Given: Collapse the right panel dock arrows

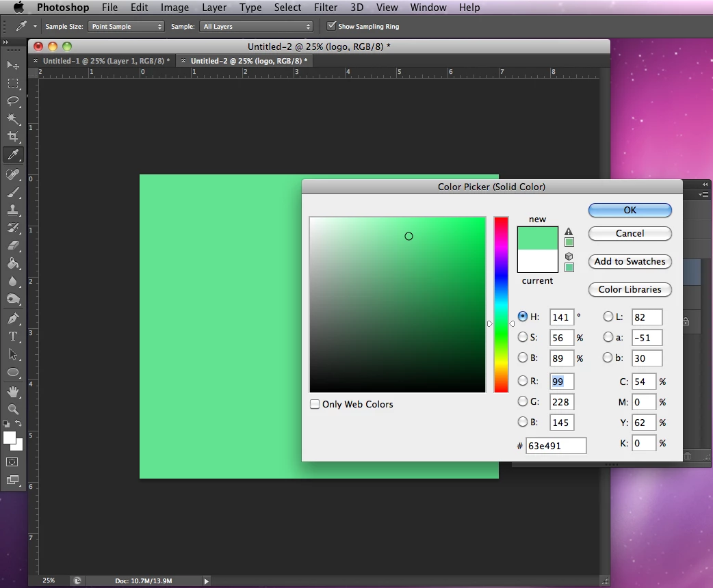Looking at the screenshot, I should 705,184.
